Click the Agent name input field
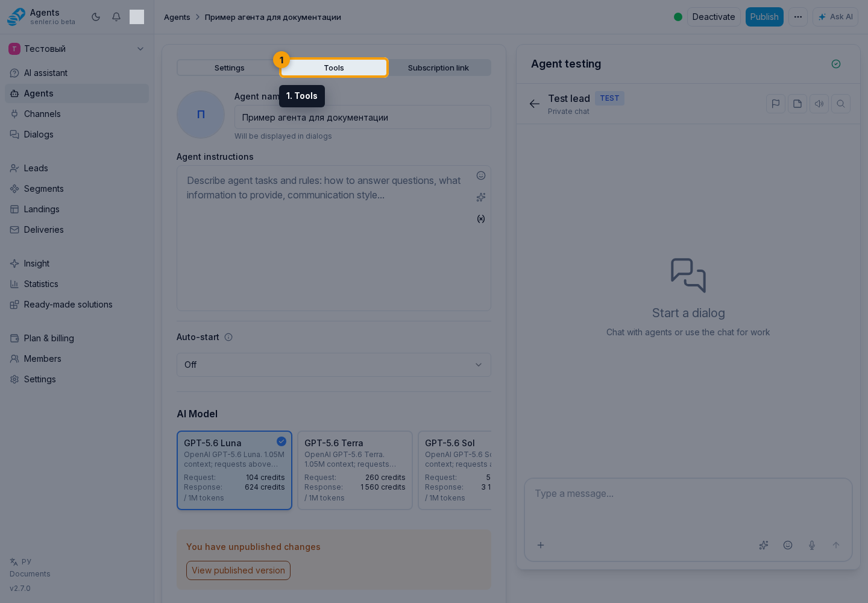868x603 pixels. click(x=363, y=118)
